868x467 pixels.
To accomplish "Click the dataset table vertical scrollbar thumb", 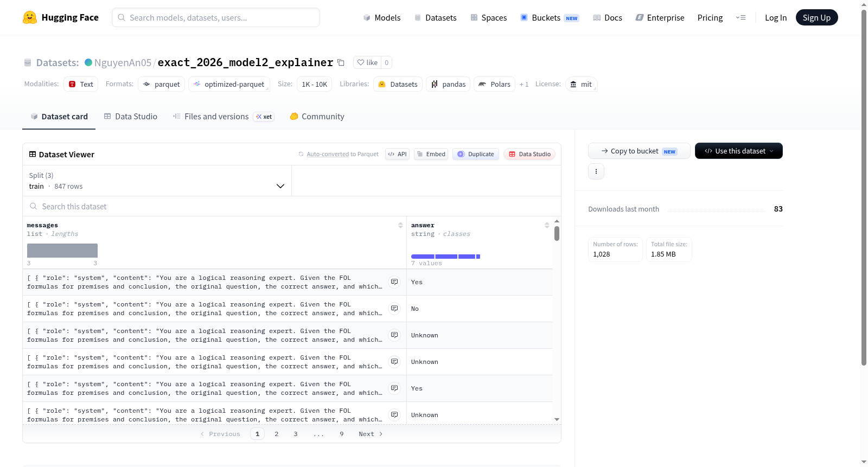I will coord(557,234).
